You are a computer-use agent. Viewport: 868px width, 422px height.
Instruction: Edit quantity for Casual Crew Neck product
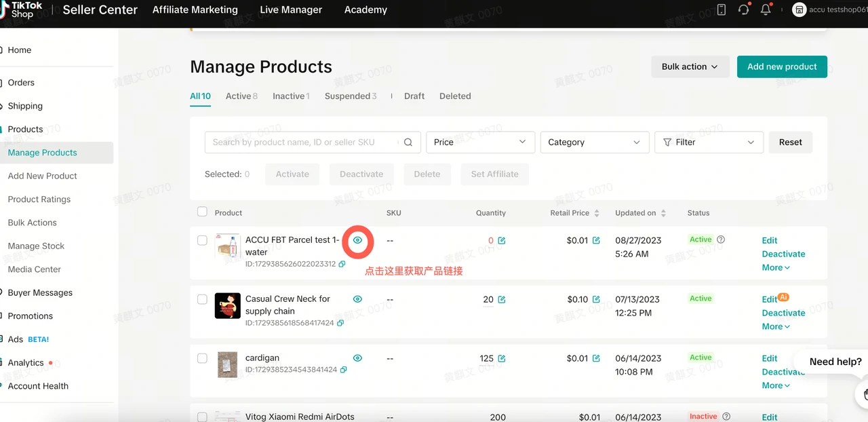(502, 300)
